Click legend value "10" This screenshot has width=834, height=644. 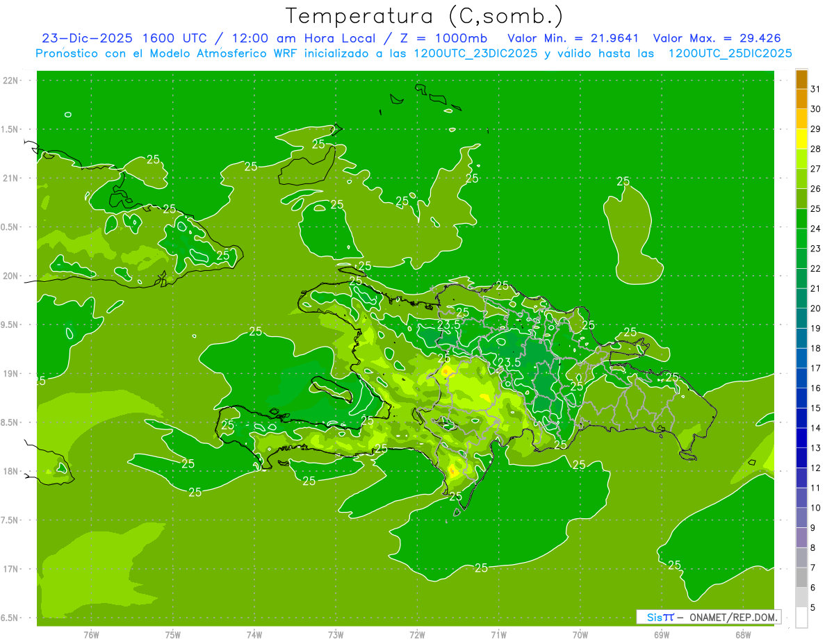pyautogui.click(x=816, y=508)
